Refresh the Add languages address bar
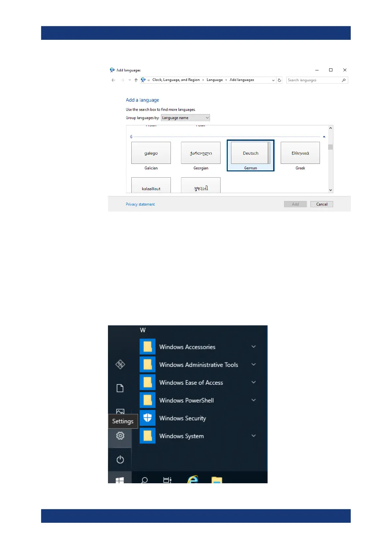Viewport: 392px width, 554px height. 279,80
